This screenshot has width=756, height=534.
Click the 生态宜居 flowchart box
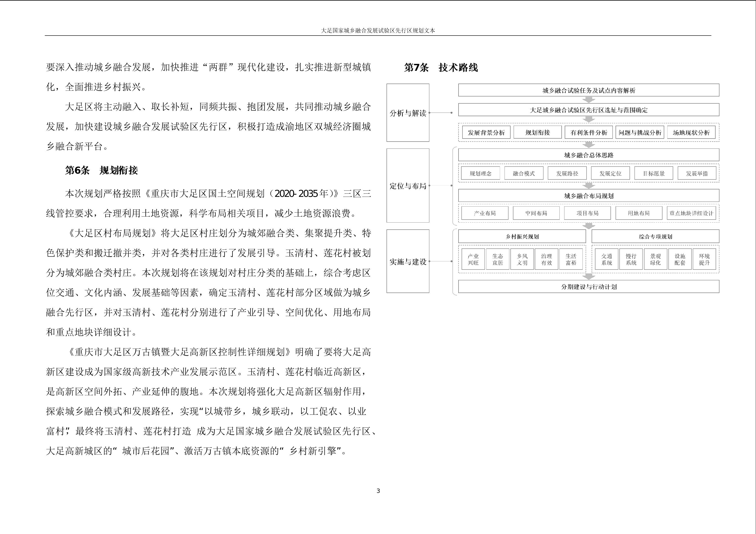[498, 259]
